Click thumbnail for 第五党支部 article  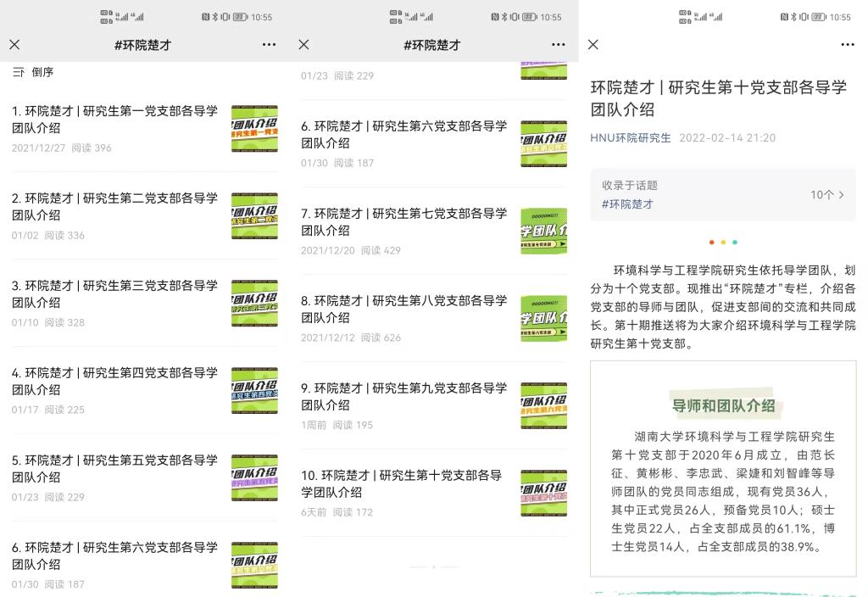pos(254,478)
